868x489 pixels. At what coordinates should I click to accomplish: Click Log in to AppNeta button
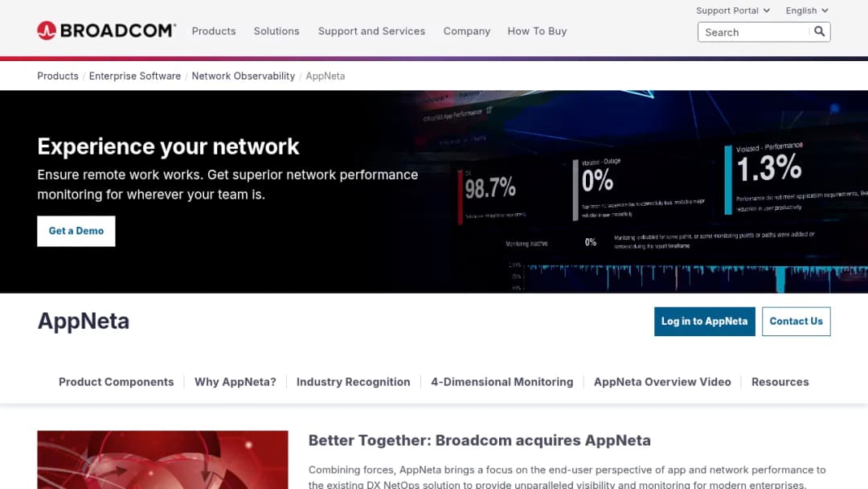coord(704,321)
